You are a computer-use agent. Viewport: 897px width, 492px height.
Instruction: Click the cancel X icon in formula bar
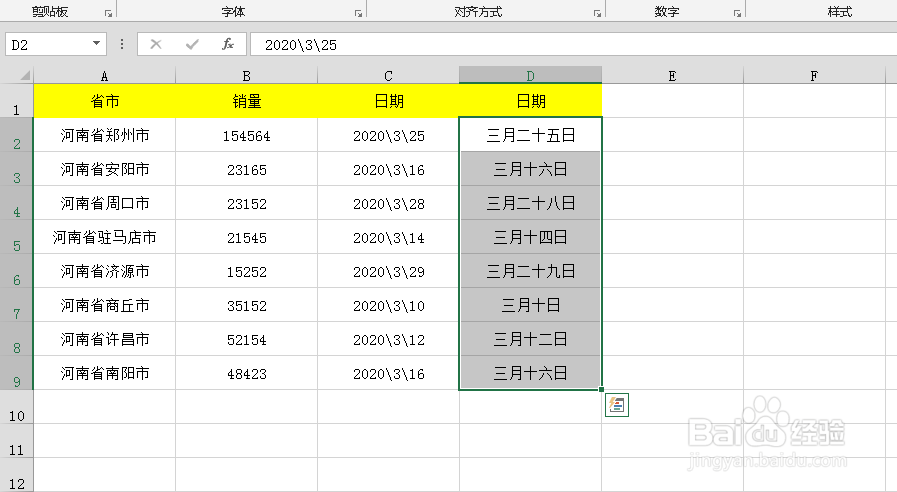pyautogui.click(x=156, y=45)
